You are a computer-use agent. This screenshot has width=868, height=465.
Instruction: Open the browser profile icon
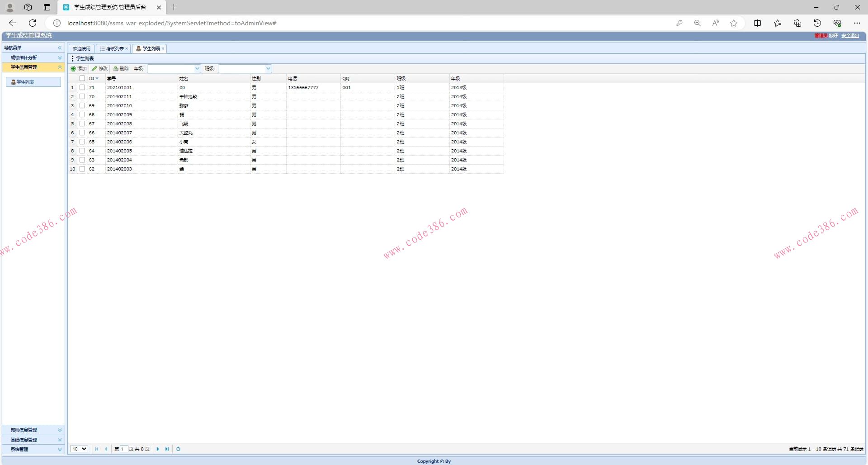tap(10, 7)
